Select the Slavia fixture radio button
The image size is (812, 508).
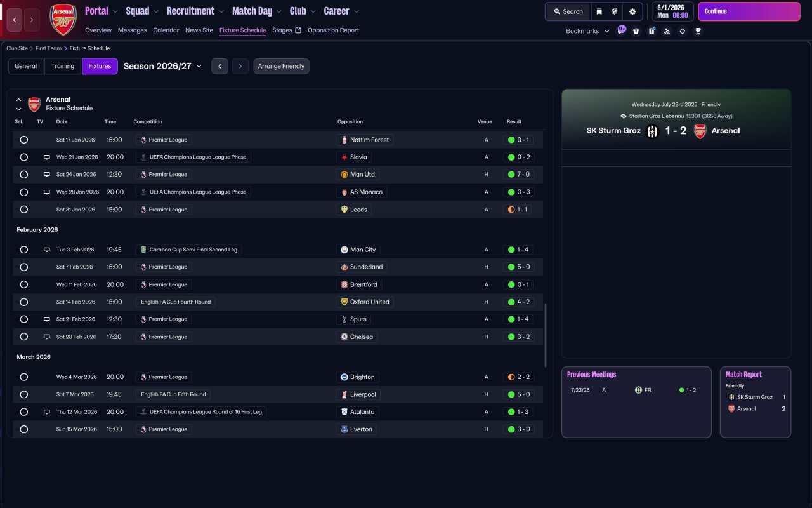[x=23, y=157]
